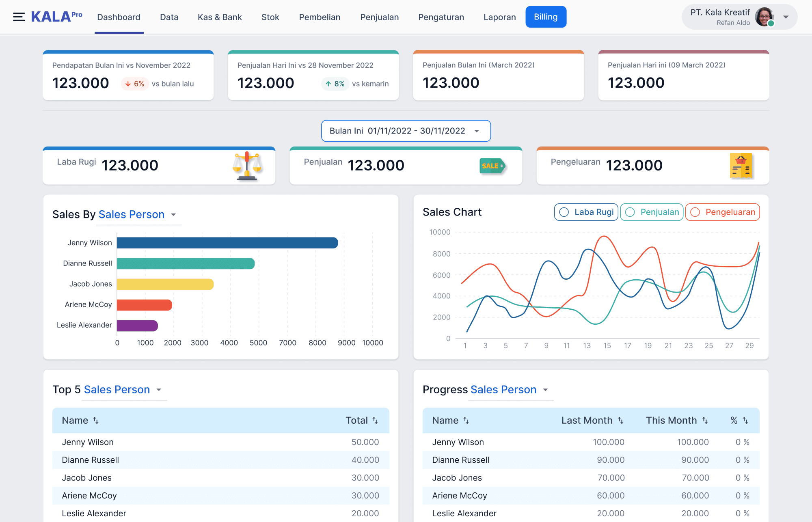
Task: Switch to the Laporan menu
Action: [x=499, y=17]
